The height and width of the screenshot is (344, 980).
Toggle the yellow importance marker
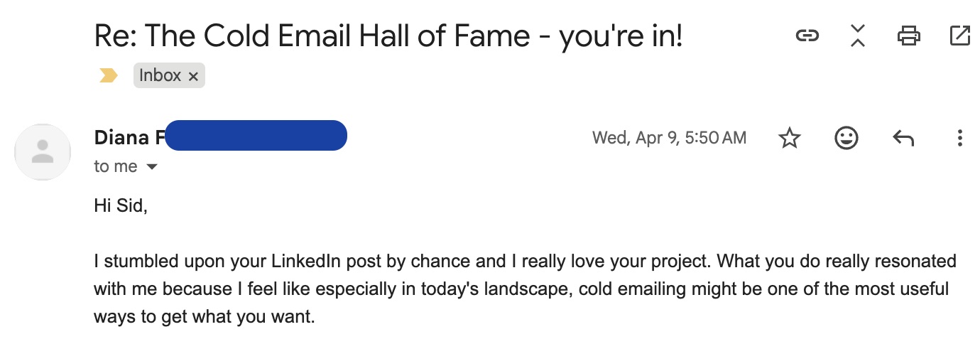[109, 75]
